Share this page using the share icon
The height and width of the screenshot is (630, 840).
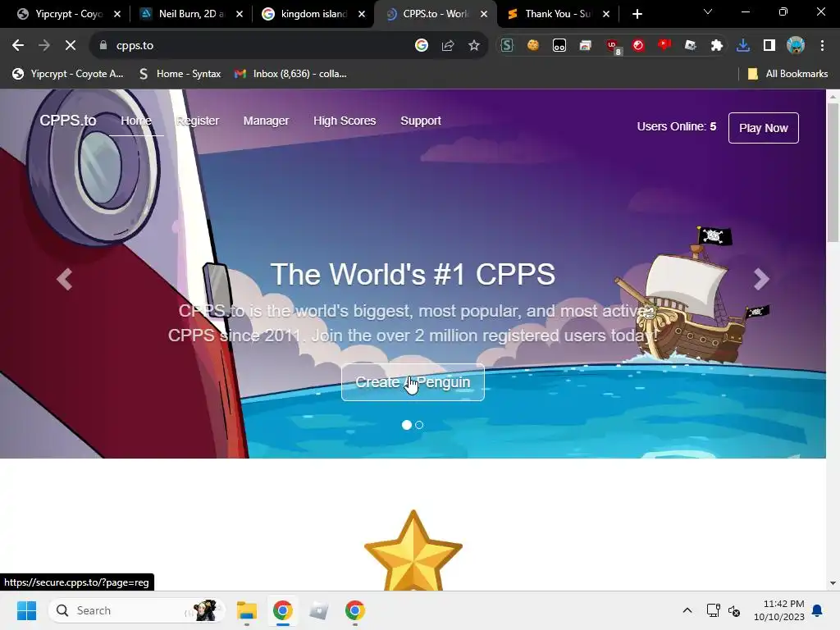point(448,46)
